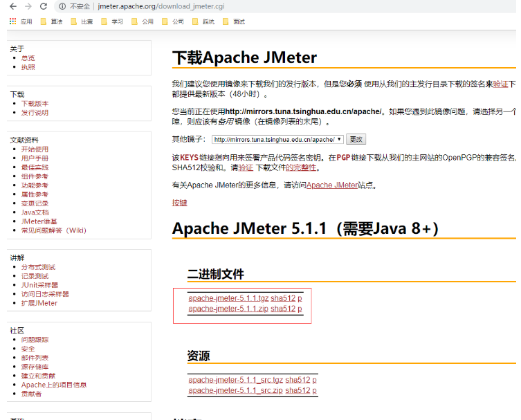Open the 分布式测试 tutorial link
The height and width of the screenshot is (420, 521).
coord(38,267)
